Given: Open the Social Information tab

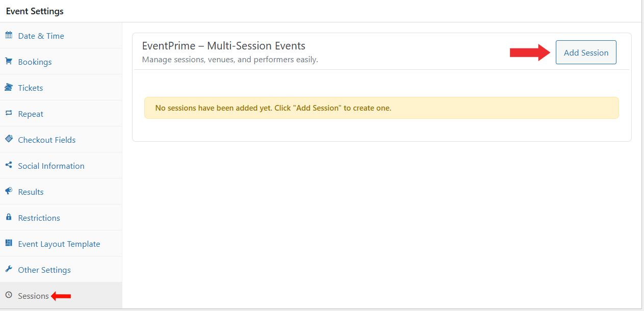Looking at the screenshot, I should click(x=51, y=166).
